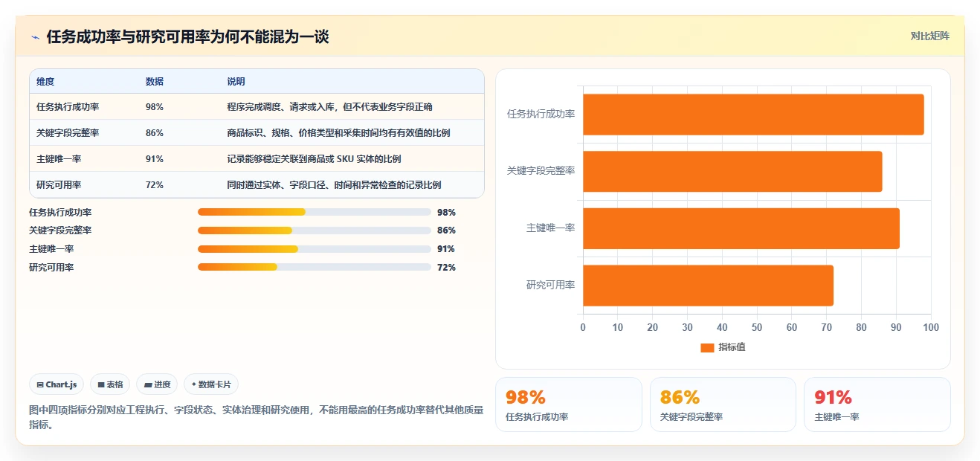Click the 数据 column header
Viewport: 980px width, 461px height.
pyautogui.click(x=155, y=82)
